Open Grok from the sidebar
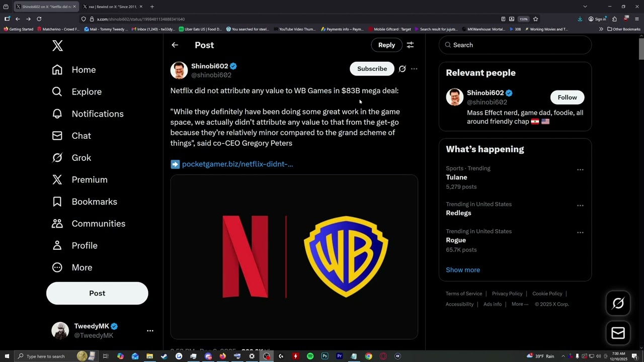This screenshot has width=644, height=362. click(71, 158)
